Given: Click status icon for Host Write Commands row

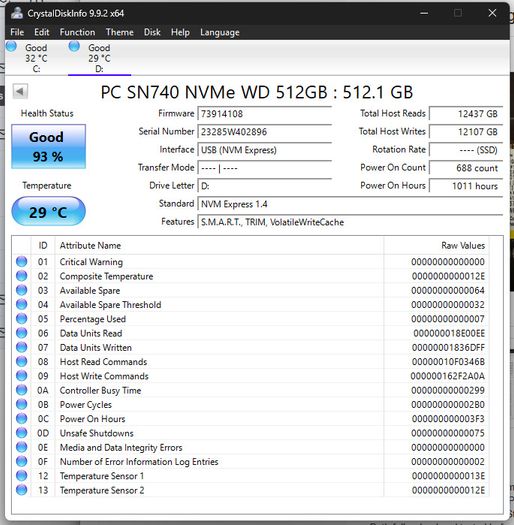Looking at the screenshot, I should 21,376.
